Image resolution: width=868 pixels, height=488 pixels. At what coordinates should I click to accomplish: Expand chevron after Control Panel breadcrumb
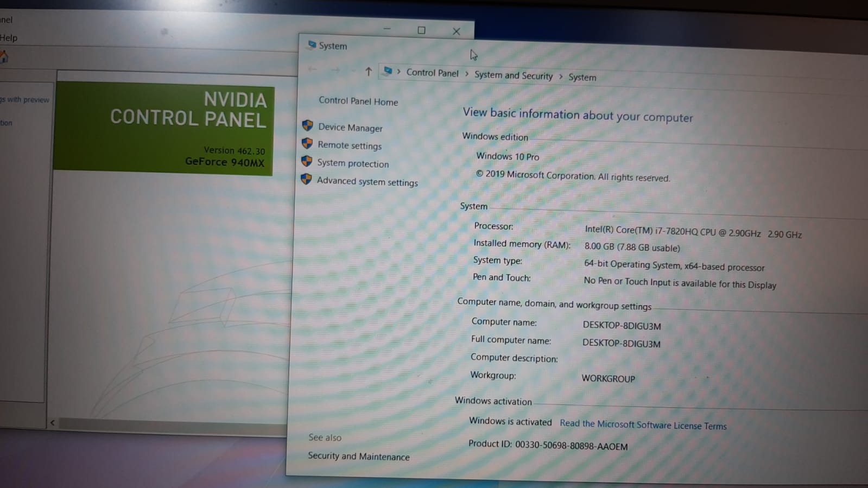tap(466, 73)
